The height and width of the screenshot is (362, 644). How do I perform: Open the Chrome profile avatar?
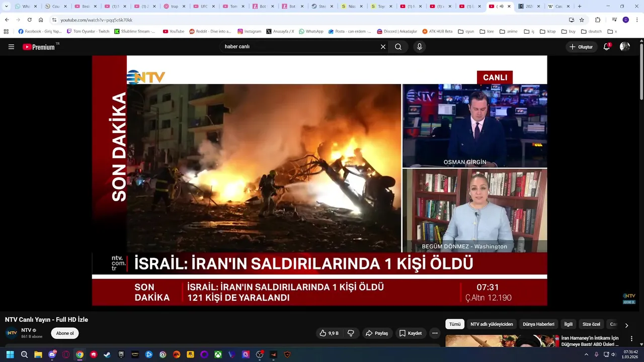click(625, 20)
